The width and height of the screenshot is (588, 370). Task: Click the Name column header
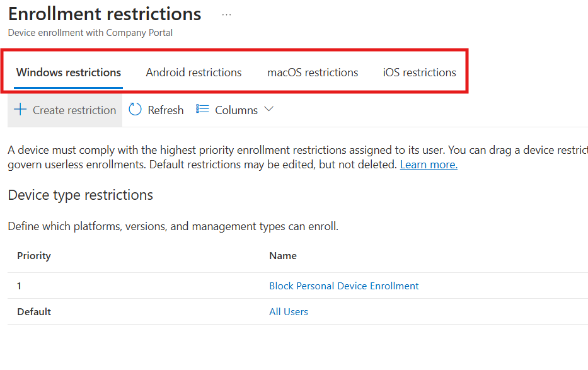click(283, 256)
